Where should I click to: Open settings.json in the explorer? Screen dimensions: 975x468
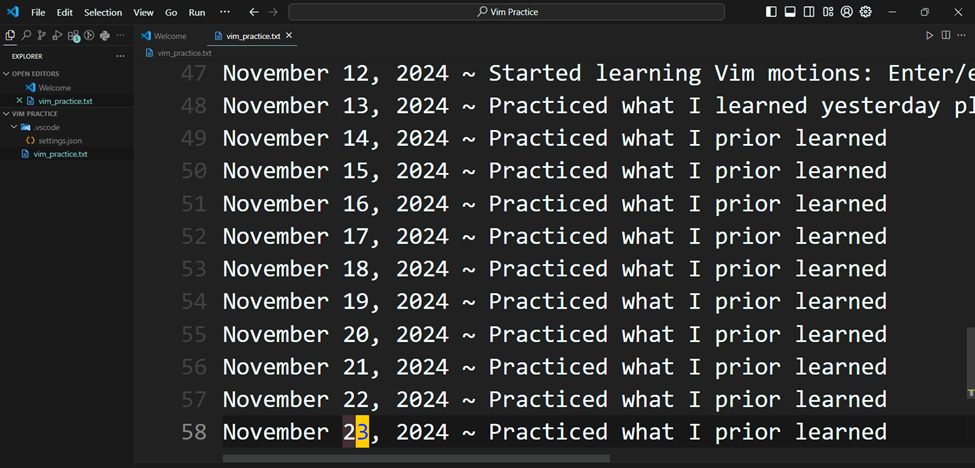(x=60, y=140)
